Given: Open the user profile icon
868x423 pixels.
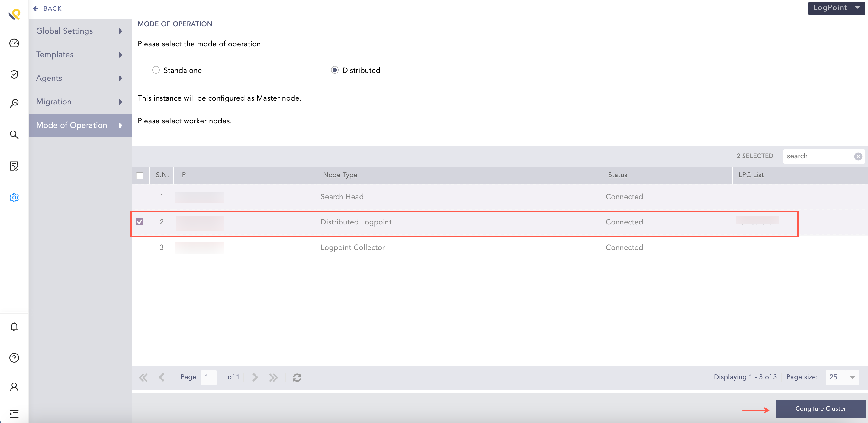Looking at the screenshot, I should point(14,386).
